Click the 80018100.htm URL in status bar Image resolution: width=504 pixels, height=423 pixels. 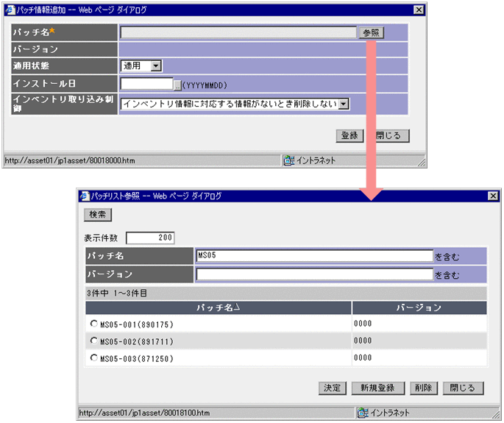(144, 413)
